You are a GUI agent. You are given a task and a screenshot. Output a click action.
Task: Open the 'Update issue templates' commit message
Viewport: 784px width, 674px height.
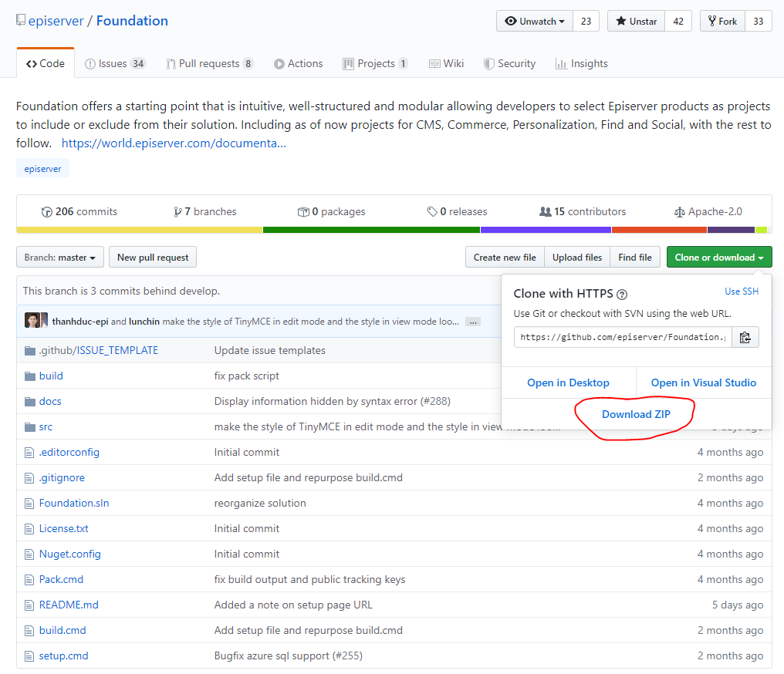click(x=270, y=350)
